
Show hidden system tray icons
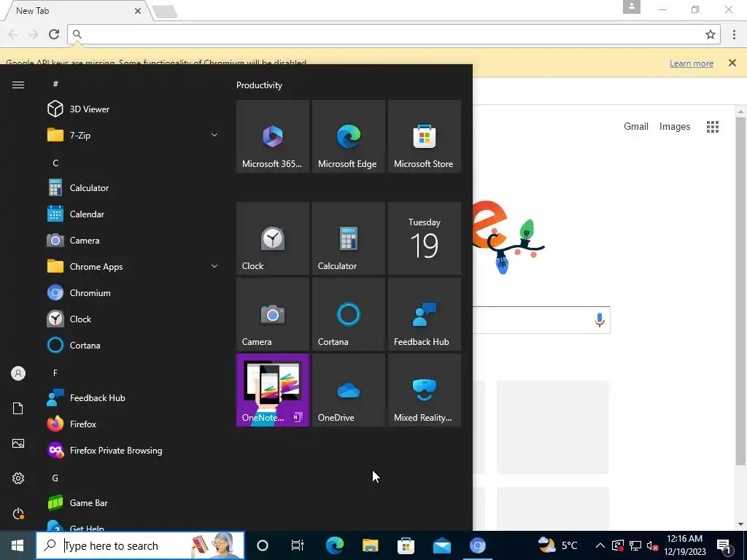point(600,545)
